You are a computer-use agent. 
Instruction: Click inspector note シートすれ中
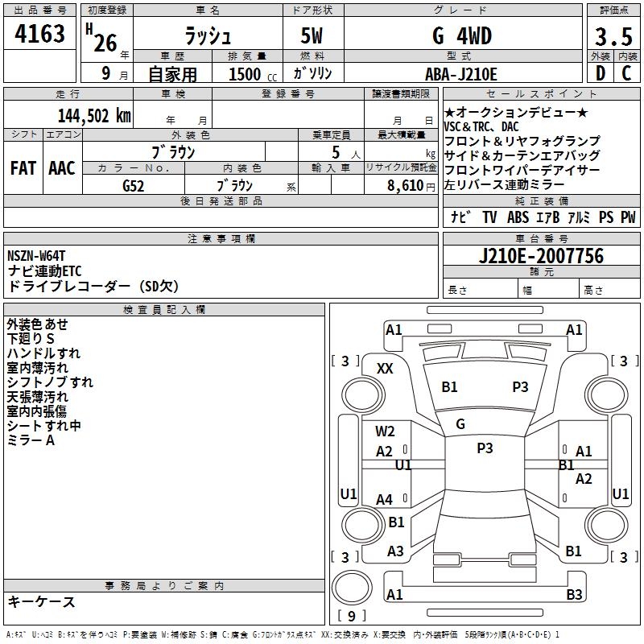(43, 426)
